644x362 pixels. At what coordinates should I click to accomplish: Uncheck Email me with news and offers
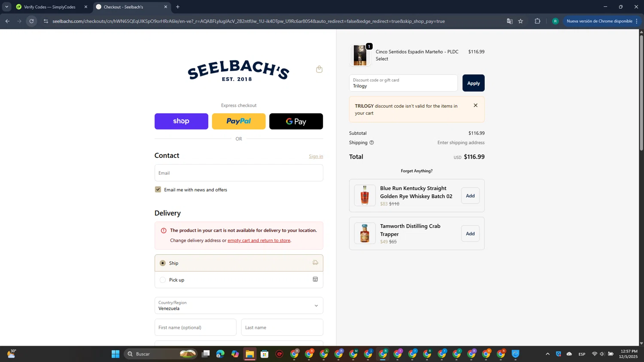coord(158,190)
